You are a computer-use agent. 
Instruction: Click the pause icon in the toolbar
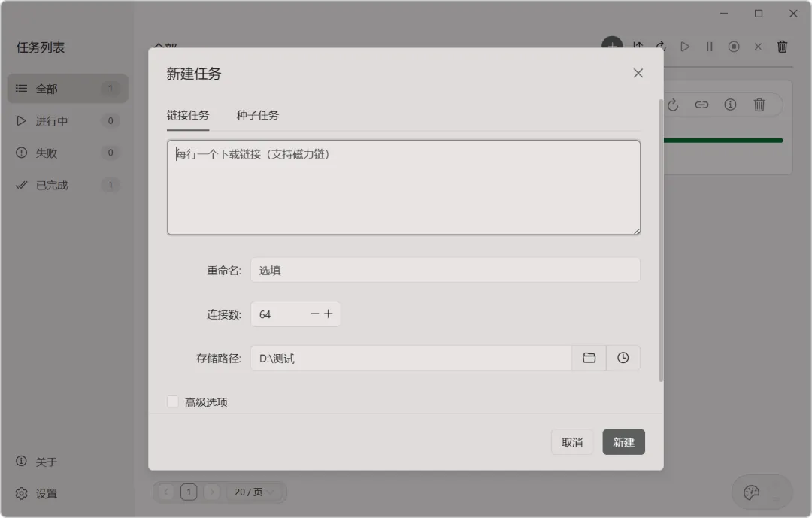710,47
